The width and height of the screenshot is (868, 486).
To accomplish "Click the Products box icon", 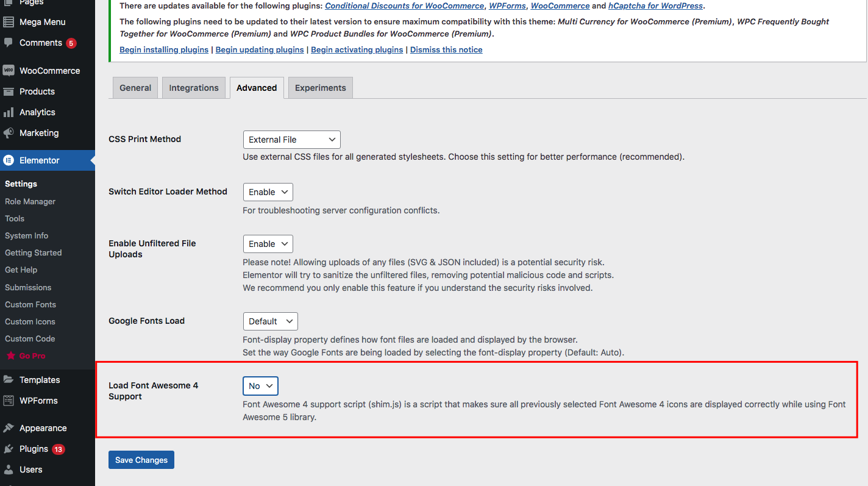I will tap(9, 91).
